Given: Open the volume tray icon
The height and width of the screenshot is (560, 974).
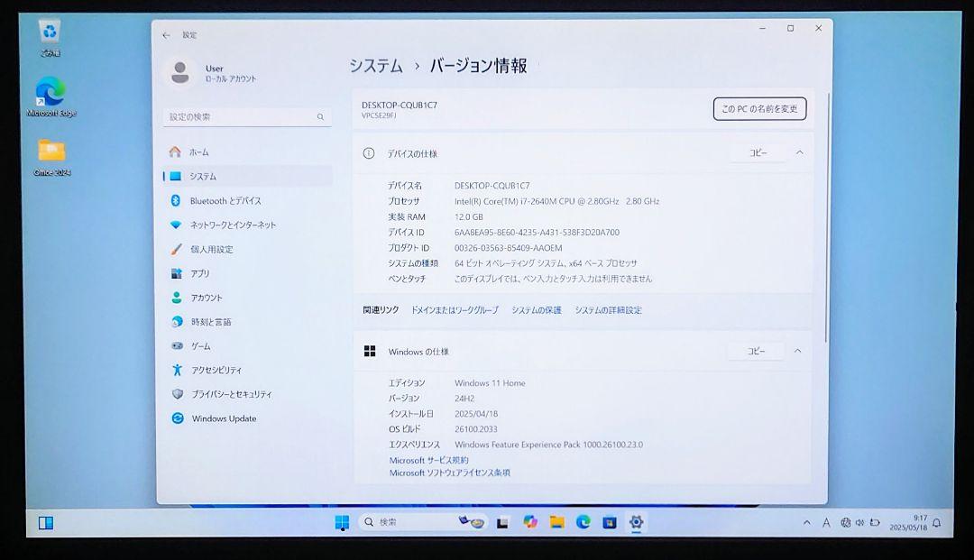Looking at the screenshot, I should click(x=859, y=523).
